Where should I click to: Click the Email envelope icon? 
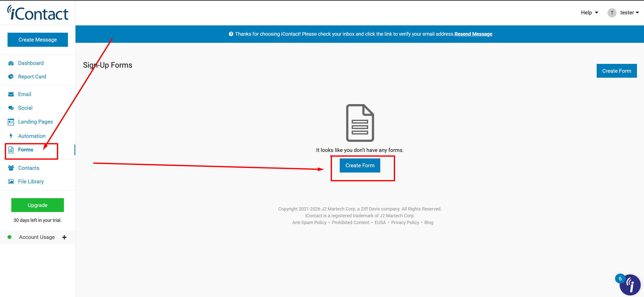11,94
